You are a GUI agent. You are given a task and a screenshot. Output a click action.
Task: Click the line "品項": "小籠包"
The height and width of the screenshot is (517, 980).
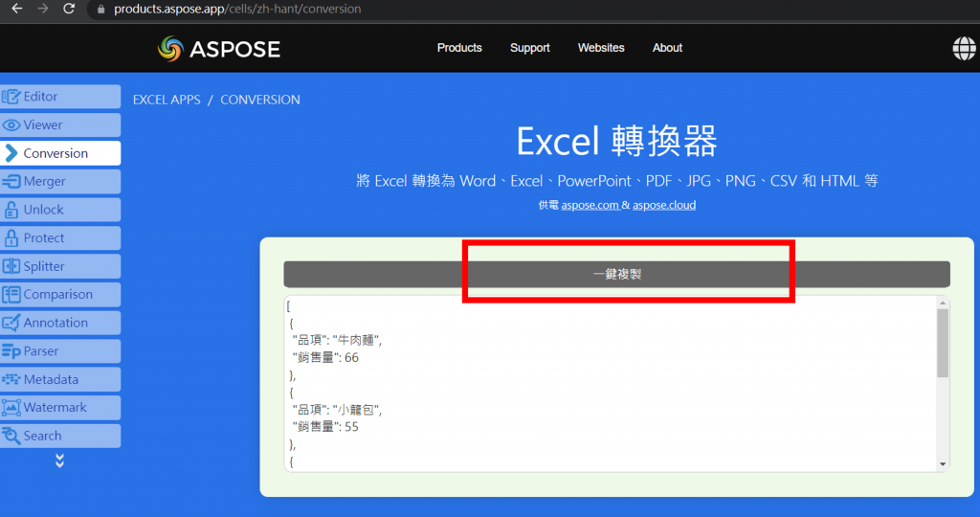337,410
